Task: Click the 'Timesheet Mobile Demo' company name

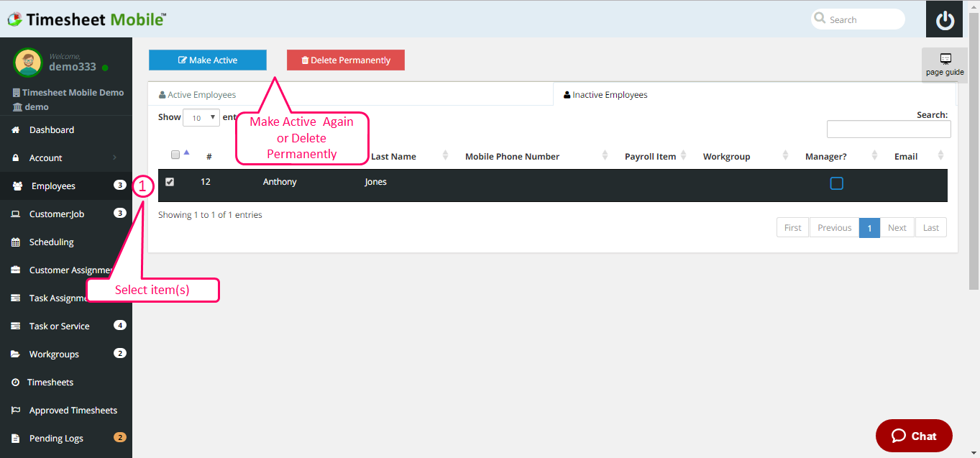Action: 73,93
